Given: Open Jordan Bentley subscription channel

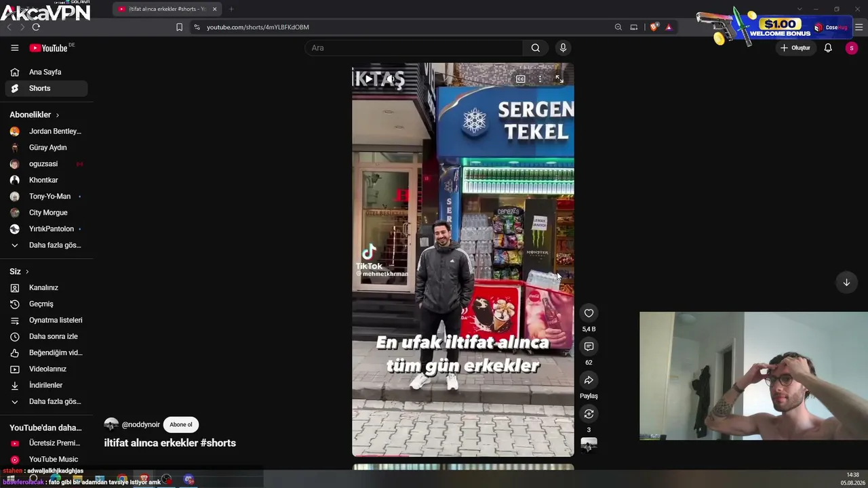Looking at the screenshot, I should (x=46, y=131).
